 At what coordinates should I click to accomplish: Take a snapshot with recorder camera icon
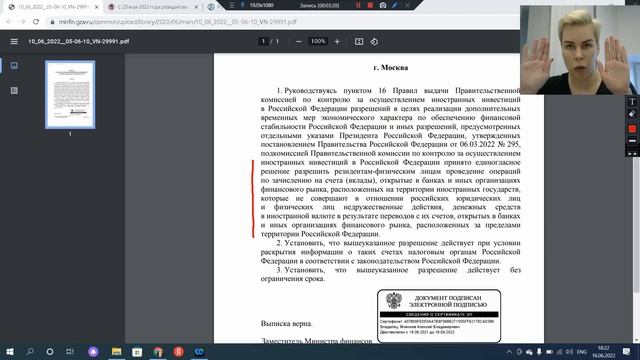[383, 5]
